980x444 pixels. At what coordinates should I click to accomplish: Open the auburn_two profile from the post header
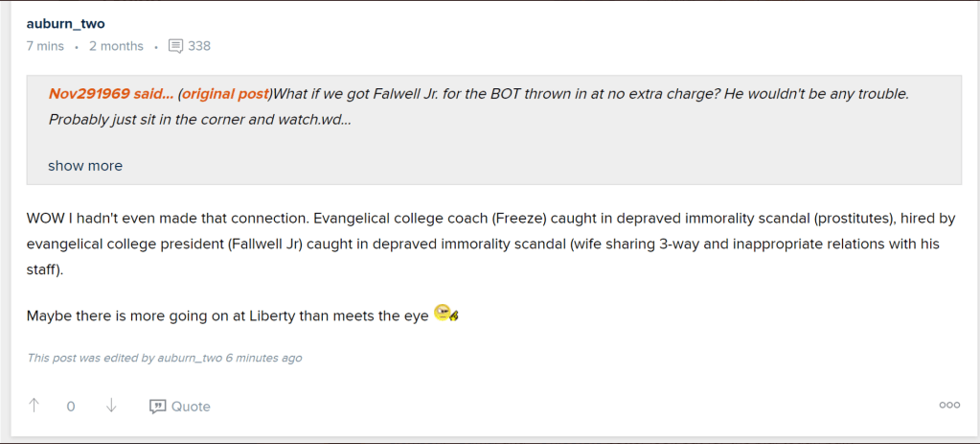[x=65, y=23]
